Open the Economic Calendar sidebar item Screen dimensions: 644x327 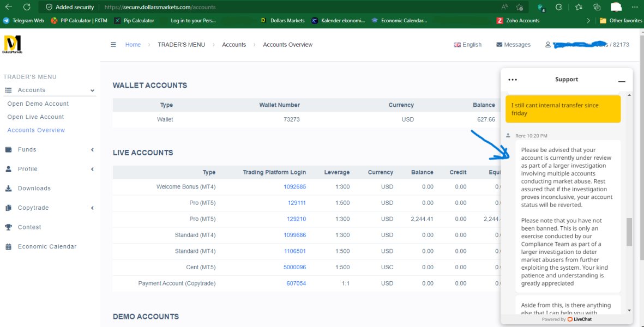47,247
